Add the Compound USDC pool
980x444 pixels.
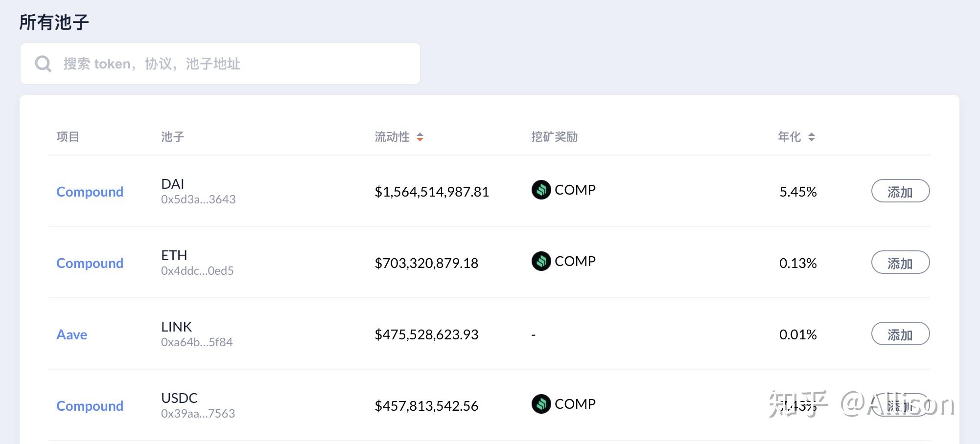tap(900, 405)
